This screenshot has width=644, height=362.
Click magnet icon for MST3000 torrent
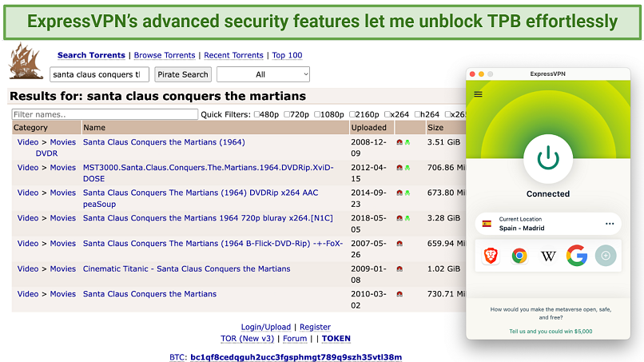coord(400,168)
